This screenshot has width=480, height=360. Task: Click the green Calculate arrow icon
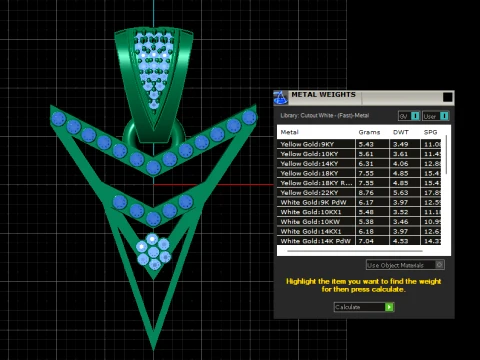click(x=389, y=307)
